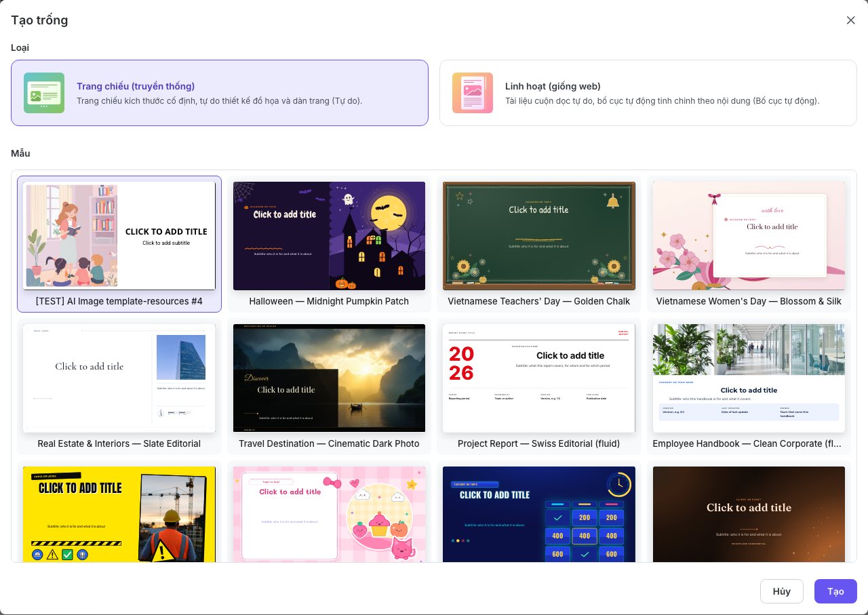This screenshot has width=868, height=615.
Task: Select Employee Handbook Clean Corporate template
Action: pyautogui.click(x=749, y=386)
